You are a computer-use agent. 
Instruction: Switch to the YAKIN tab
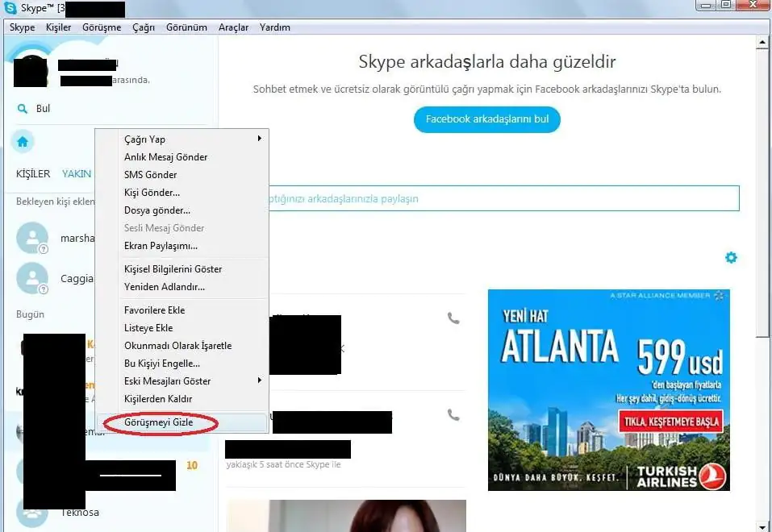77,174
